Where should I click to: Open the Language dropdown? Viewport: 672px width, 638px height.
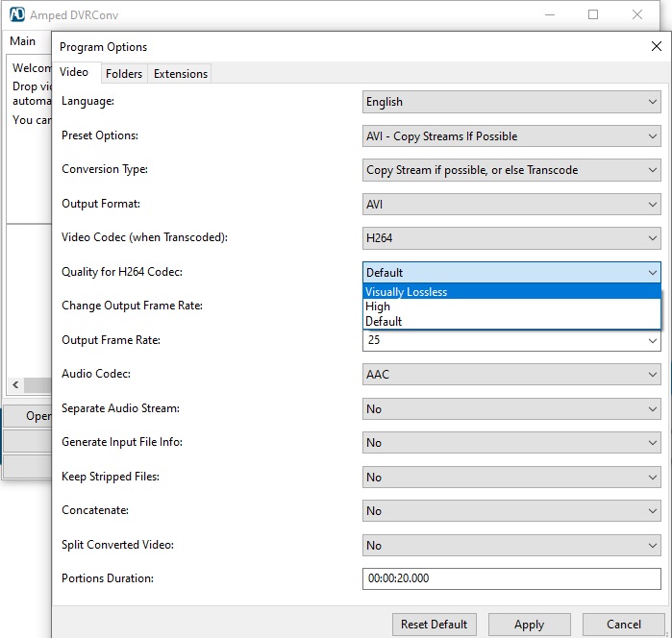[x=511, y=102]
